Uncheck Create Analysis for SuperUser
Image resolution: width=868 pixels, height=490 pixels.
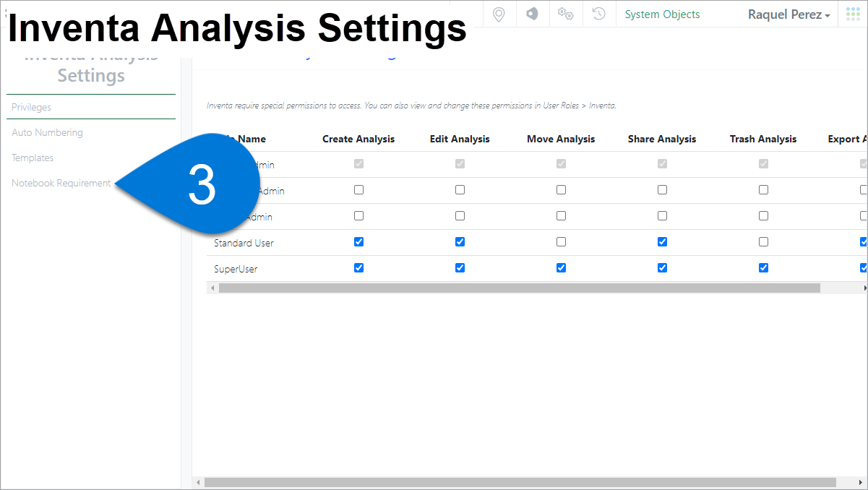358,268
